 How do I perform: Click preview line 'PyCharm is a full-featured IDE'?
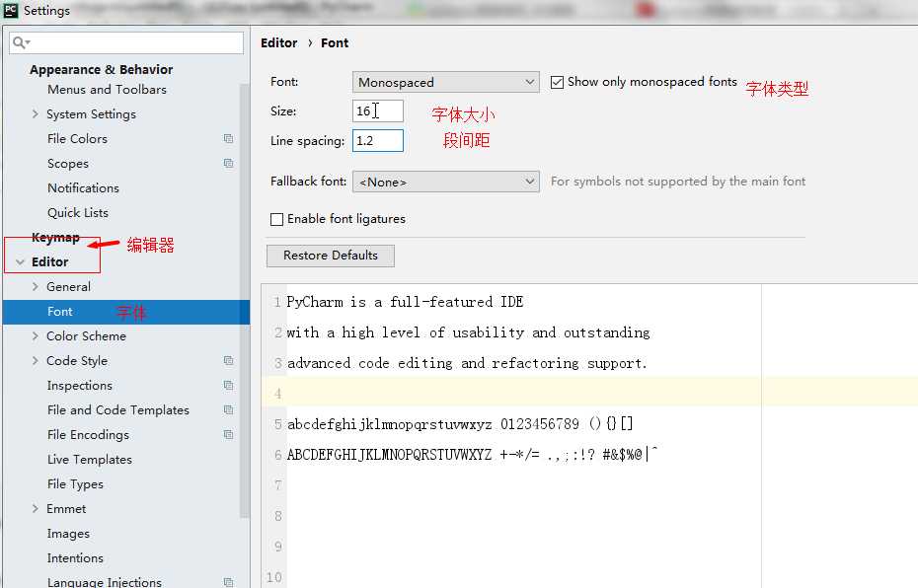tap(405, 302)
